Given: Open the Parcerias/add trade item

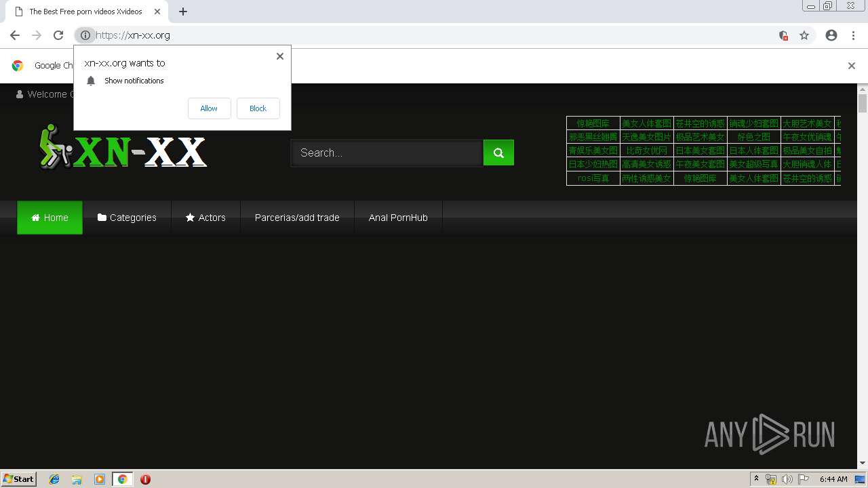Looking at the screenshot, I should [x=297, y=218].
